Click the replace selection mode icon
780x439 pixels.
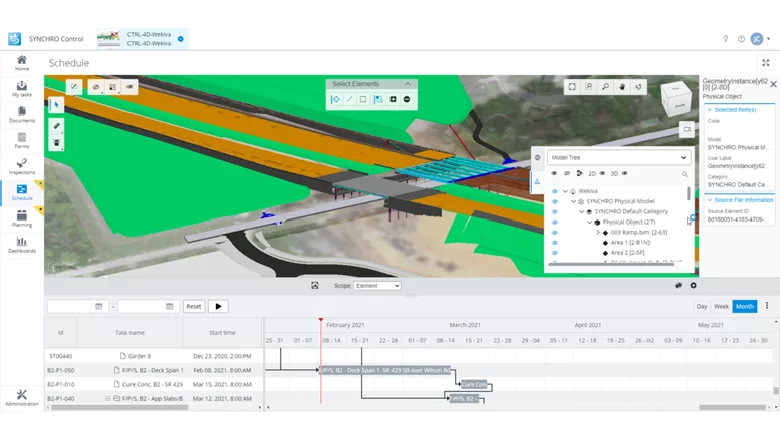(379, 99)
